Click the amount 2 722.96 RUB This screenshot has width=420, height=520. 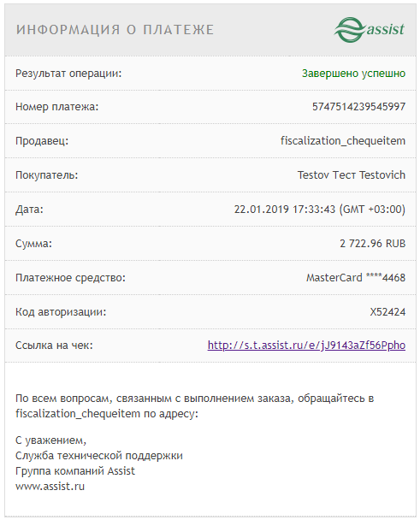[372, 244]
